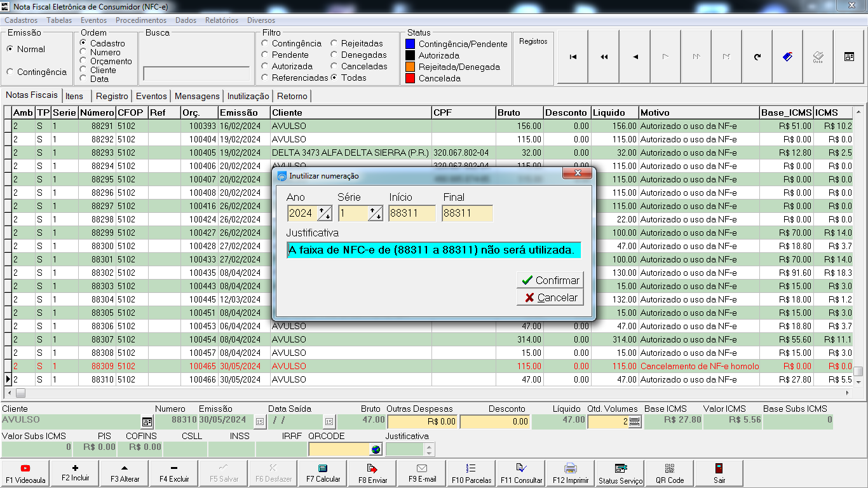Click Confirmar in the dialog
The width and height of the screenshot is (868, 488).
[x=550, y=280]
